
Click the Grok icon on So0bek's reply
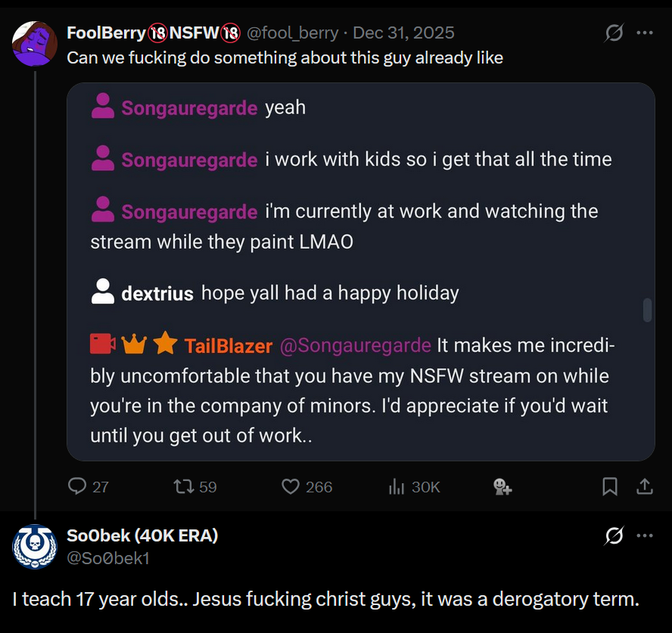tap(614, 536)
